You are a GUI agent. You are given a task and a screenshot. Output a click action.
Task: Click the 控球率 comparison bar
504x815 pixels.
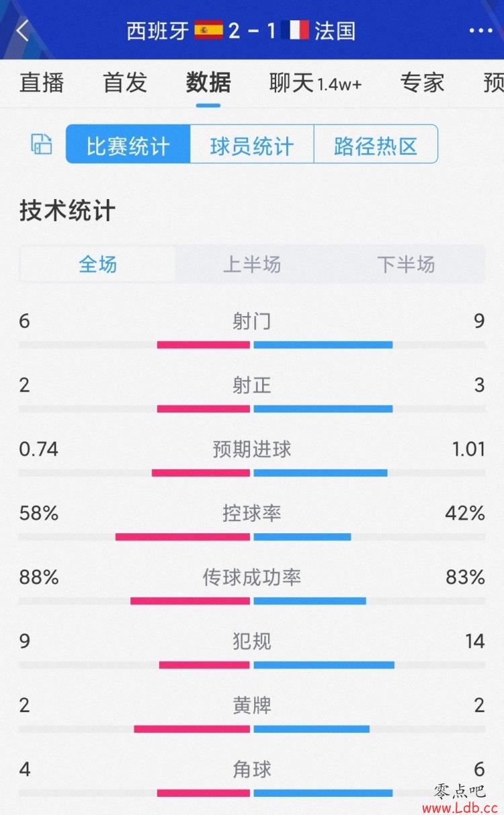click(252, 537)
